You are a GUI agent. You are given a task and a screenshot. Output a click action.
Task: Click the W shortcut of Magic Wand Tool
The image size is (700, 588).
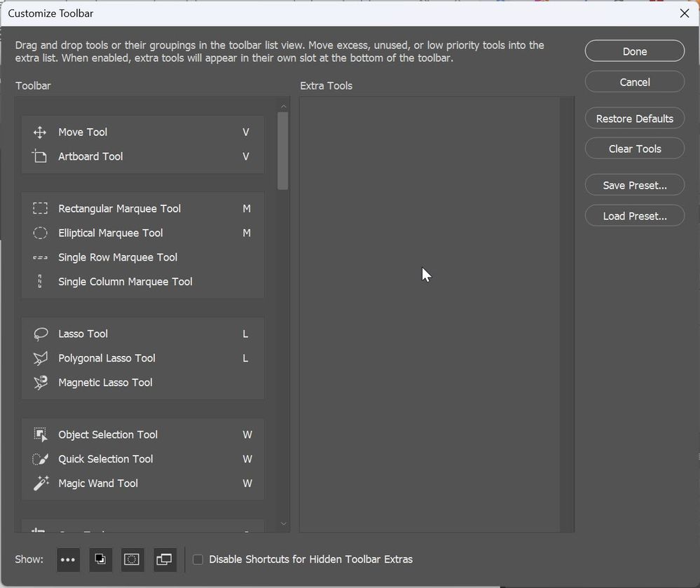tap(247, 484)
